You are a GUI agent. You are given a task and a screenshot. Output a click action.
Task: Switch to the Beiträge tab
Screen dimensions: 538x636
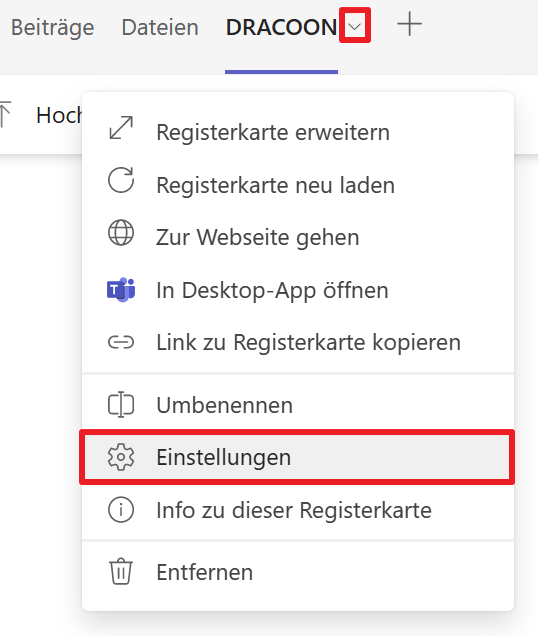pos(52,28)
